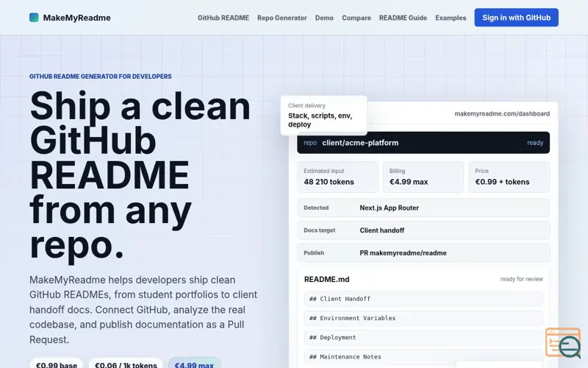Click the README.md file heading

click(x=326, y=280)
